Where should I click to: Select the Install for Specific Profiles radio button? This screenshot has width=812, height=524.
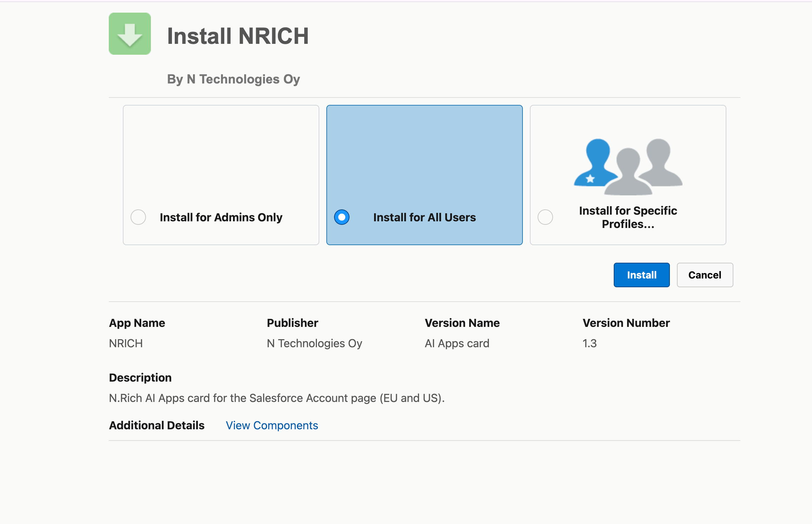(x=545, y=217)
